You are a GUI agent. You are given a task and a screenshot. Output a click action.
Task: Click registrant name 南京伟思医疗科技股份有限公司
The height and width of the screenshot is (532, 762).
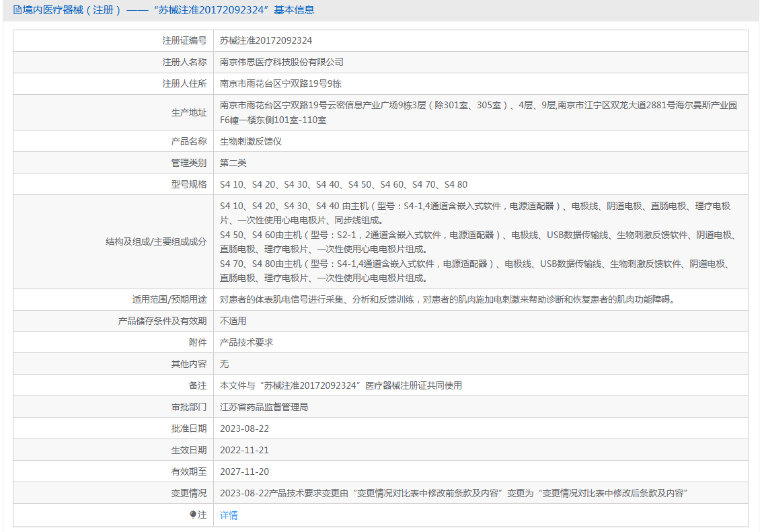[282, 62]
